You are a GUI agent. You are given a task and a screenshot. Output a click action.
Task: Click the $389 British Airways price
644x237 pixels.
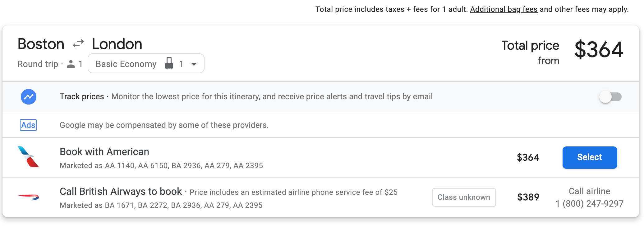(x=528, y=197)
